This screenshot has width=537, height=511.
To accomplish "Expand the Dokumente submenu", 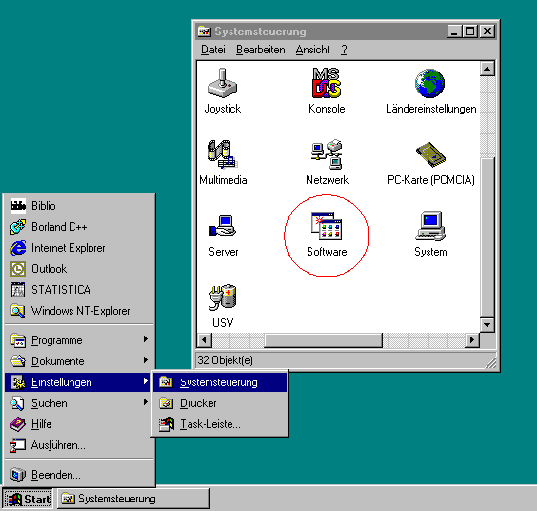I will coord(79,361).
